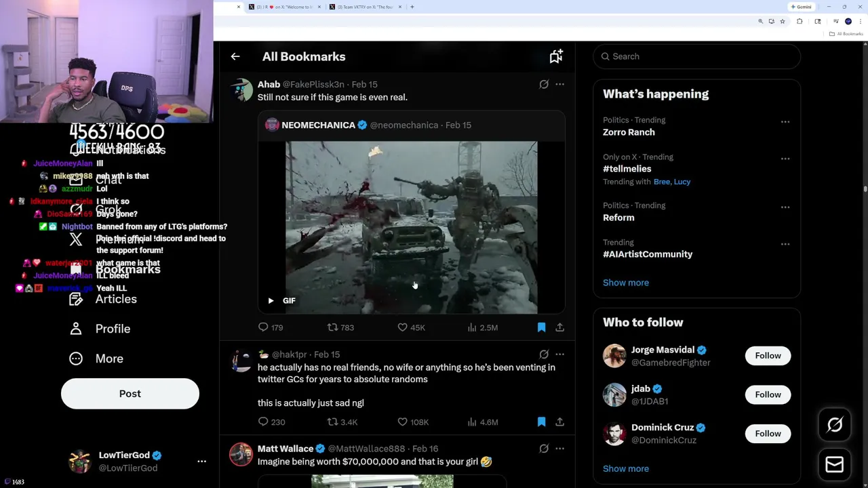Open the Zorro Ranch trending topic
This screenshot has width=868, height=488.
(x=629, y=133)
